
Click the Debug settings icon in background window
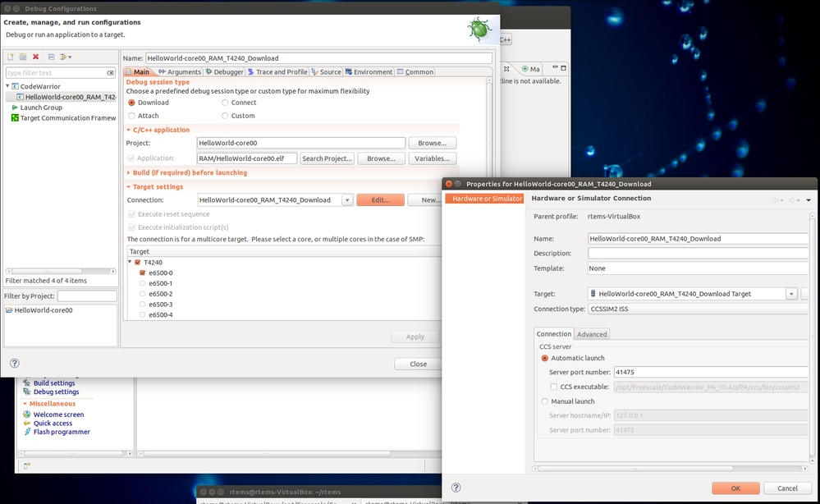(x=26, y=392)
